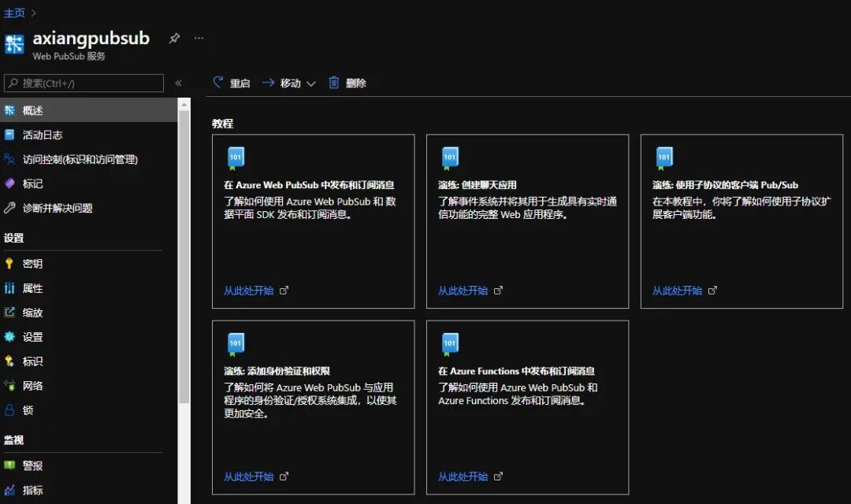Click the 删除 trash icon to delete resource
The image size is (851, 504).
333,83
